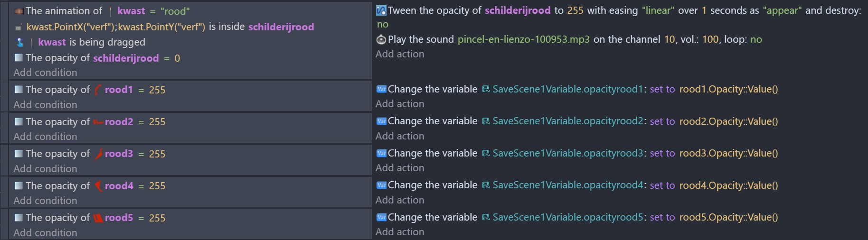Viewport: 868px width, 240px height.
Task: Click the red rood1 object icon
Action: [x=97, y=90]
